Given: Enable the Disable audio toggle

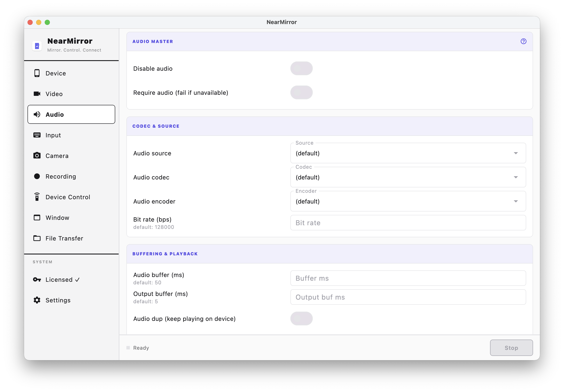Looking at the screenshot, I should (x=301, y=68).
